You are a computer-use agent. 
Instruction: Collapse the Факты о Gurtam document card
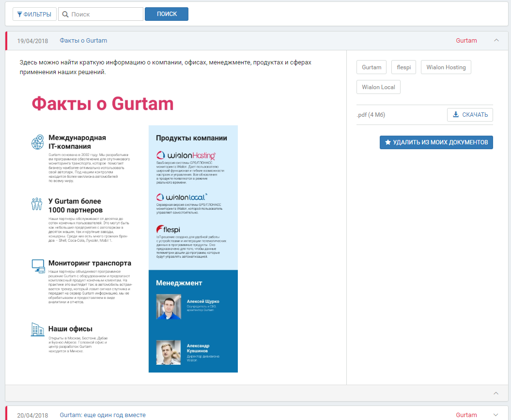click(496, 41)
